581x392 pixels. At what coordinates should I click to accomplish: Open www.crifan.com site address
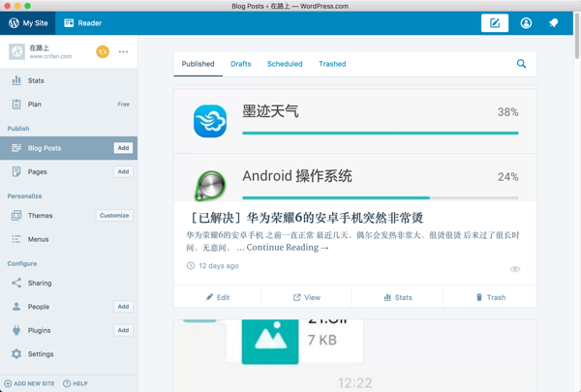pos(50,56)
